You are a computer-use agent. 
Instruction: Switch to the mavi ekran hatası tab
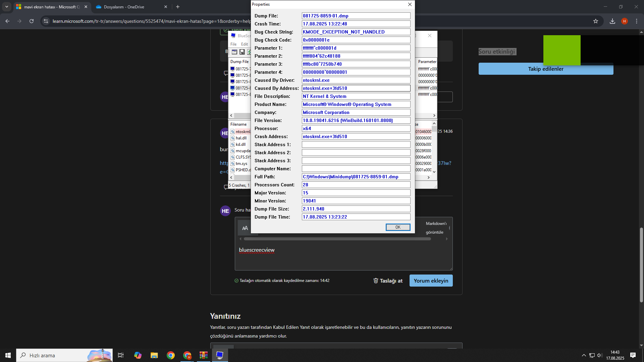click(x=52, y=7)
